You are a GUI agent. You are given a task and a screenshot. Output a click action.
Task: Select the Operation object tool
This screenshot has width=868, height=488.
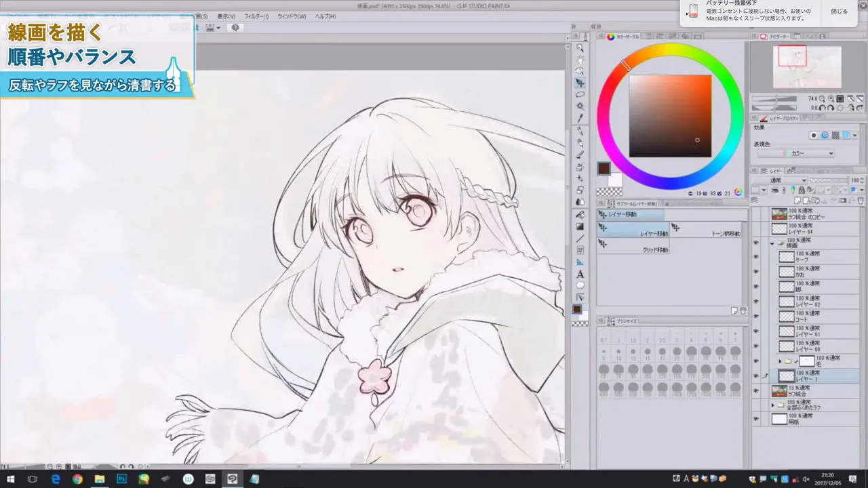click(x=580, y=70)
